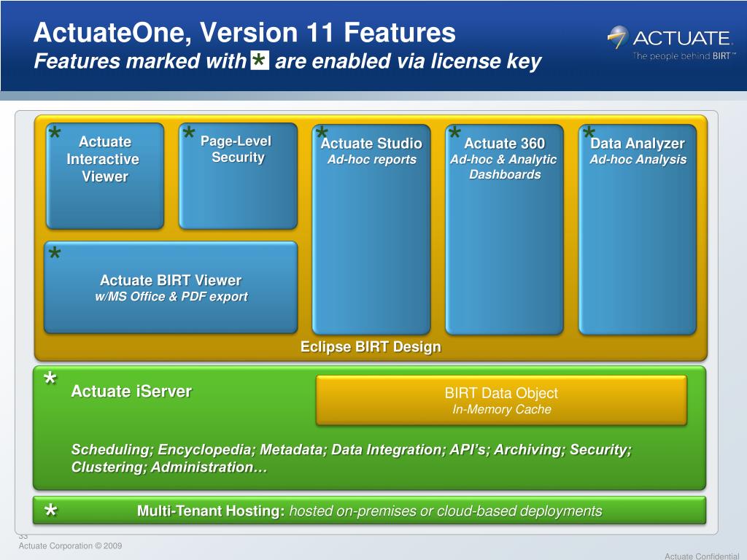
Task: Click the white asterisk beside Actuate iServer
Action: 50,379
